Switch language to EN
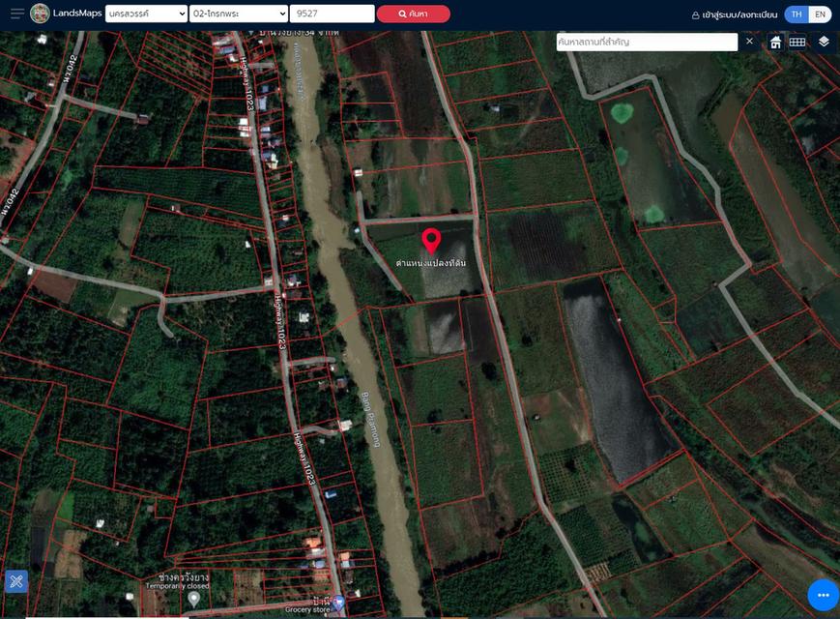 [820, 15]
